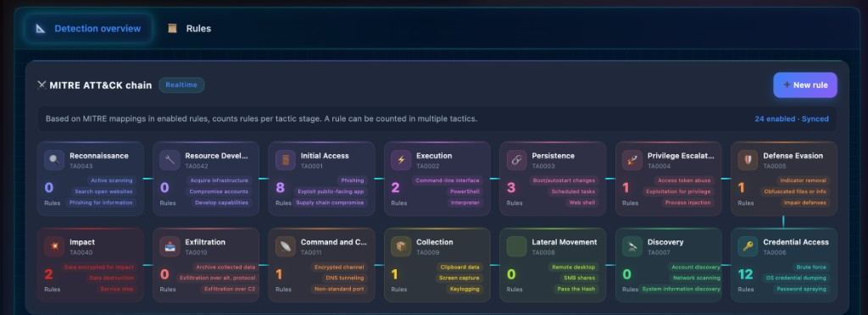Select the Non-standard port tag
Image resolution: width=868 pixels, height=315 pixels.
pos(338,289)
